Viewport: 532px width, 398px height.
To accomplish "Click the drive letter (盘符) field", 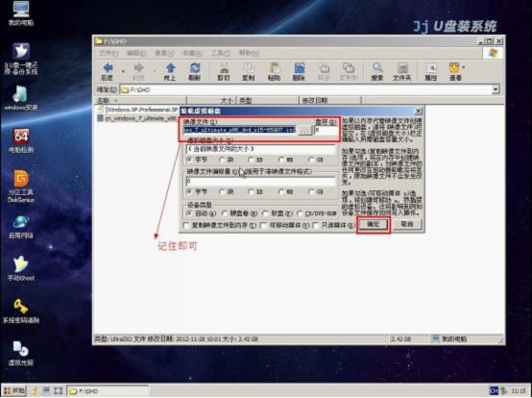I will click(326, 130).
